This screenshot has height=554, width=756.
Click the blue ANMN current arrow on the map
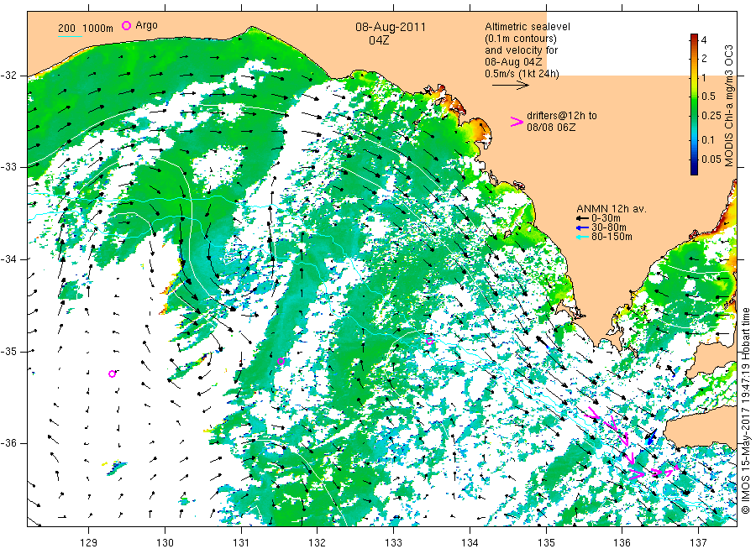651,436
